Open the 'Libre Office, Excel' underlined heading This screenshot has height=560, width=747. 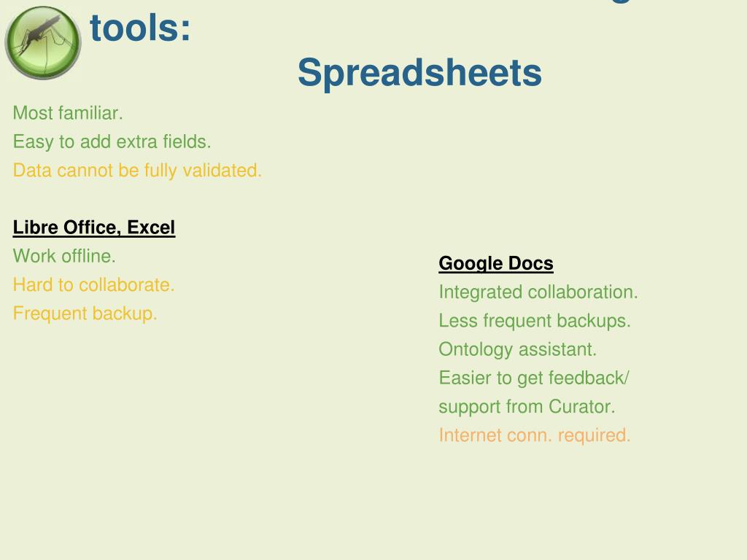tap(94, 227)
